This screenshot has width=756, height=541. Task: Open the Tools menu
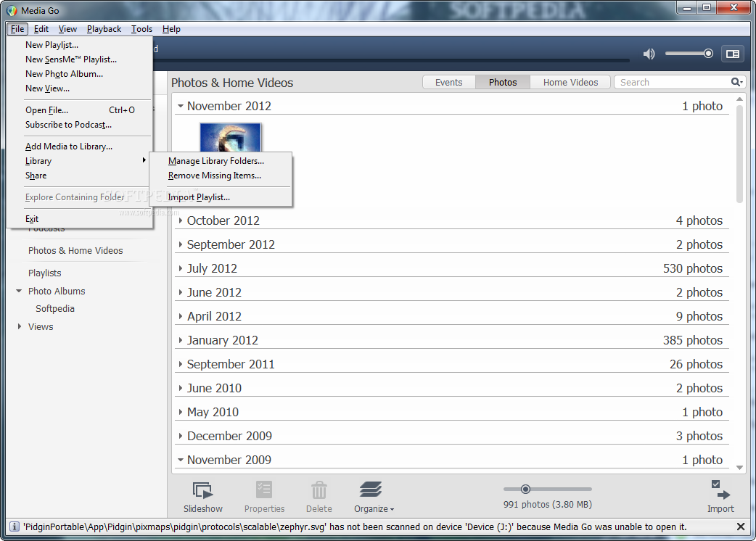(x=141, y=29)
